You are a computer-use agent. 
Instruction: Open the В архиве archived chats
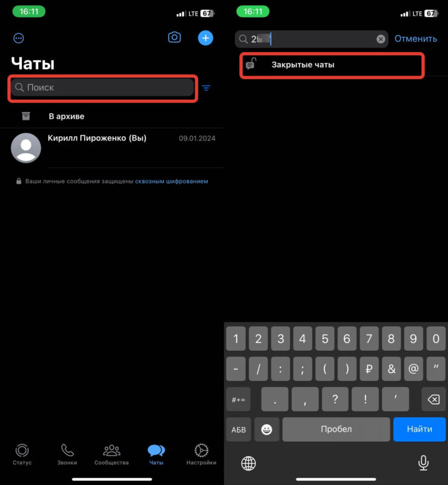112,116
